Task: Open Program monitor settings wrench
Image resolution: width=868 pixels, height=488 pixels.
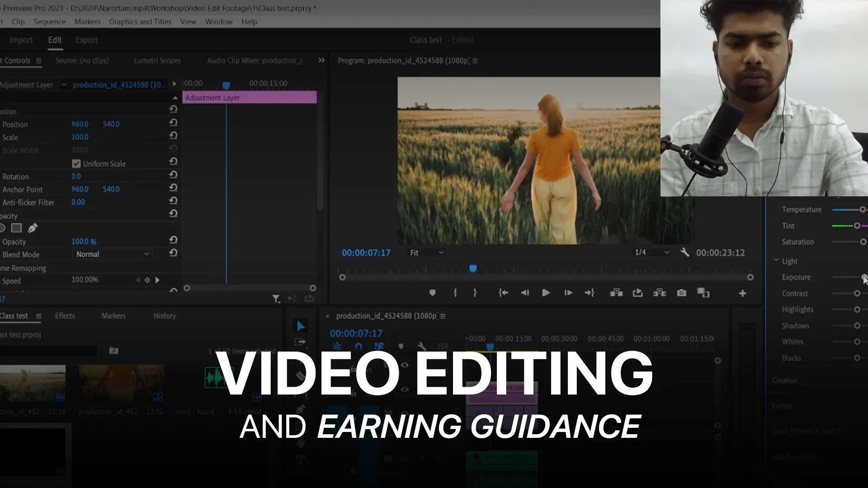Action: point(684,253)
